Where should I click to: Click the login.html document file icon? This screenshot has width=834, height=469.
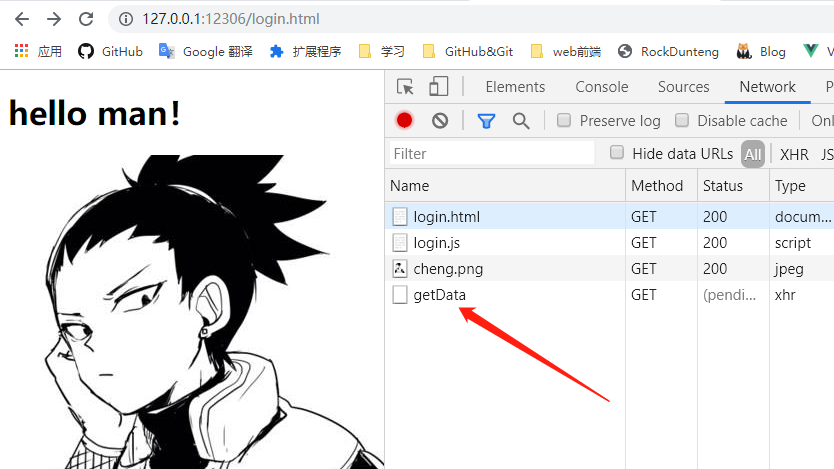click(x=399, y=216)
